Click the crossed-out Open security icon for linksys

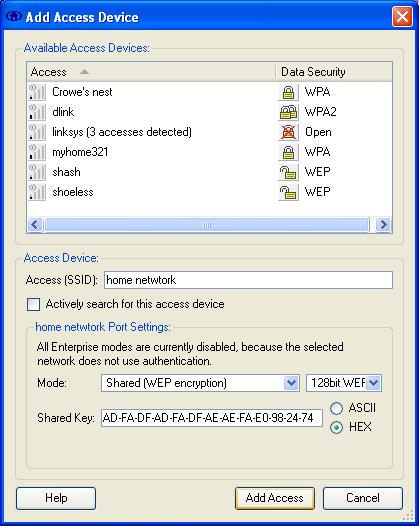[288, 132]
